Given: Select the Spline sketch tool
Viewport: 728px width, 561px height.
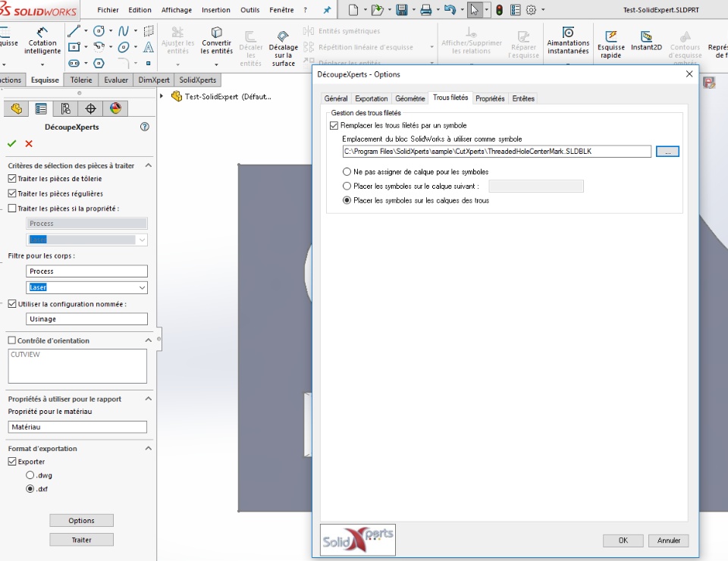Looking at the screenshot, I should tap(124, 31).
